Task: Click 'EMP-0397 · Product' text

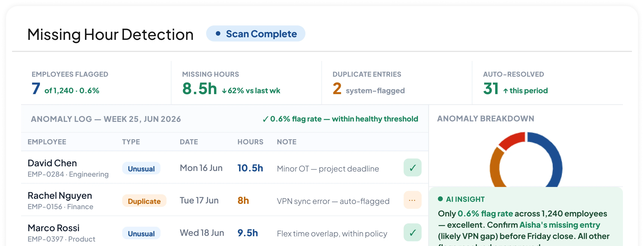Action: [x=61, y=239]
